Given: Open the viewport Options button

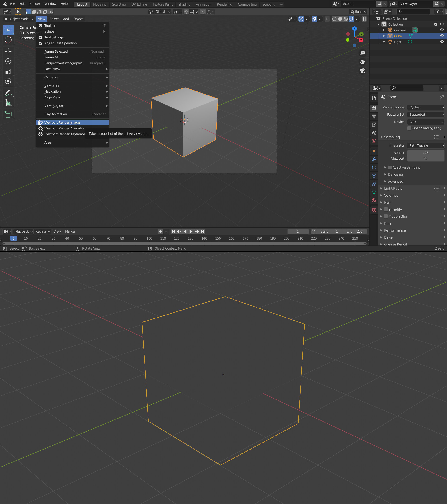Looking at the screenshot, I should point(358,12).
